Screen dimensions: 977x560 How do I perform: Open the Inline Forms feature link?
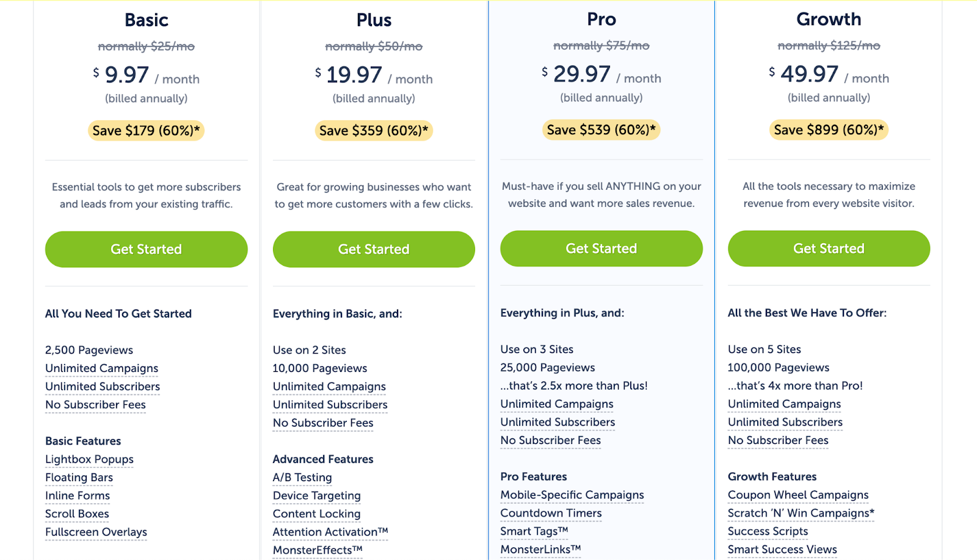click(x=78, y=496)
